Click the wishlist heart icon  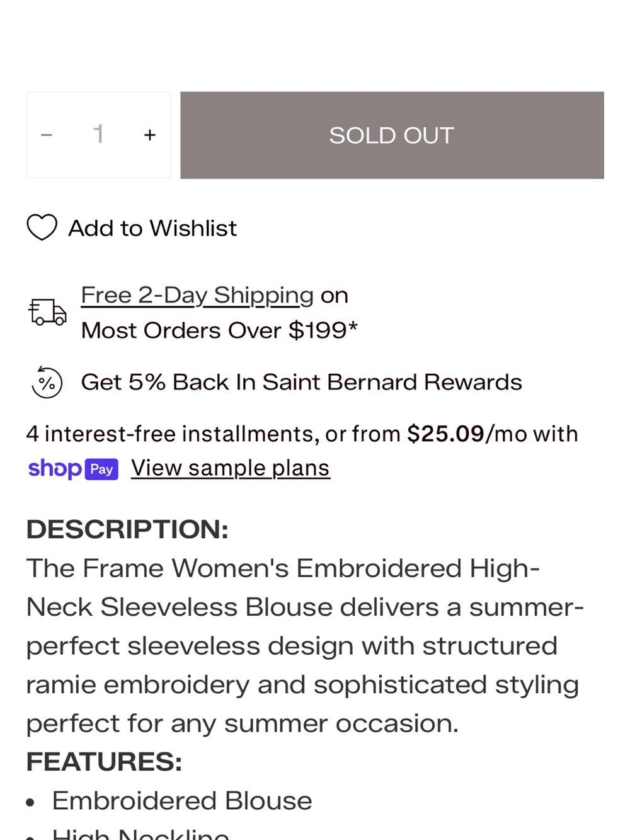click(x=42, y=227)
